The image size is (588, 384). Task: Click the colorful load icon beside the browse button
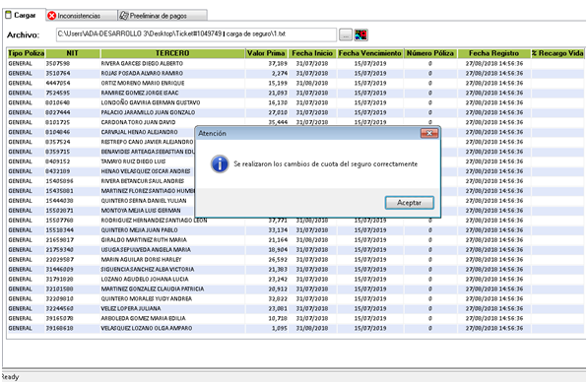click(x=360, y=34)
